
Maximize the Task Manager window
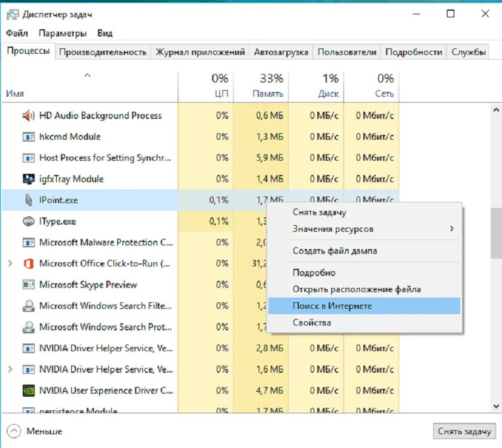451,14
